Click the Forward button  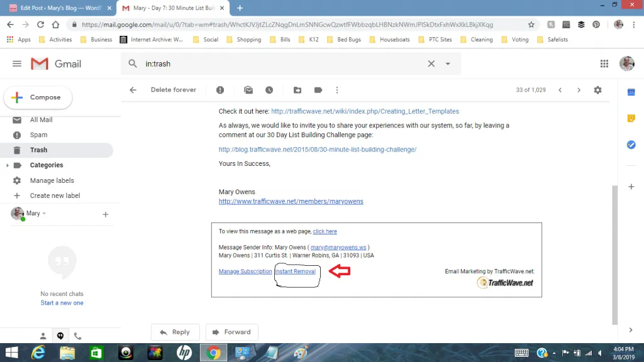pyautogui.click(x=231, y=332)
